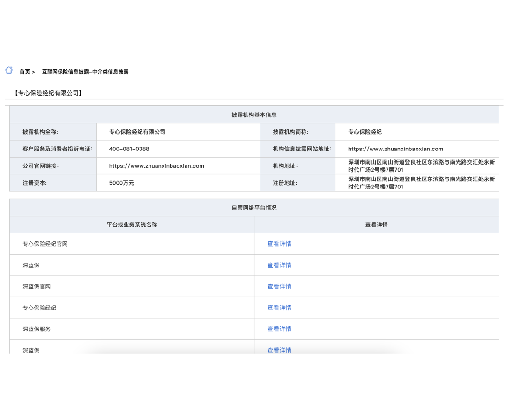Click 查看详情 in the 专心保险经纪 platform row

[x=279, y=307]
